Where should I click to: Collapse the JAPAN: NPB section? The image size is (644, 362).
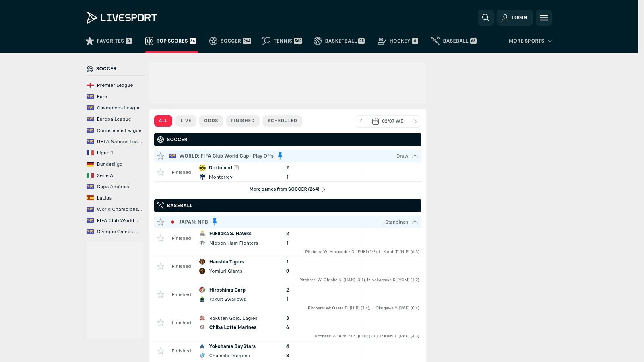pyautogui.click(x=415, y=222)
